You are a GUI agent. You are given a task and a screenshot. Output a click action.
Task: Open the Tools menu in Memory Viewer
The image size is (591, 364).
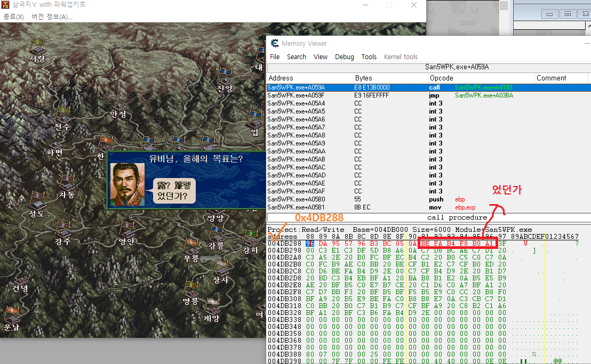(x=369, y=57)
